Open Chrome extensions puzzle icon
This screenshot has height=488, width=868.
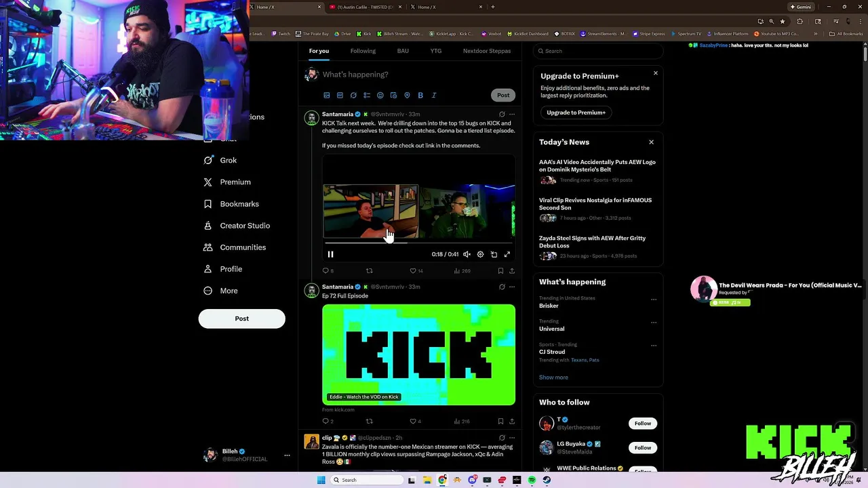click(x=800, y=21)
